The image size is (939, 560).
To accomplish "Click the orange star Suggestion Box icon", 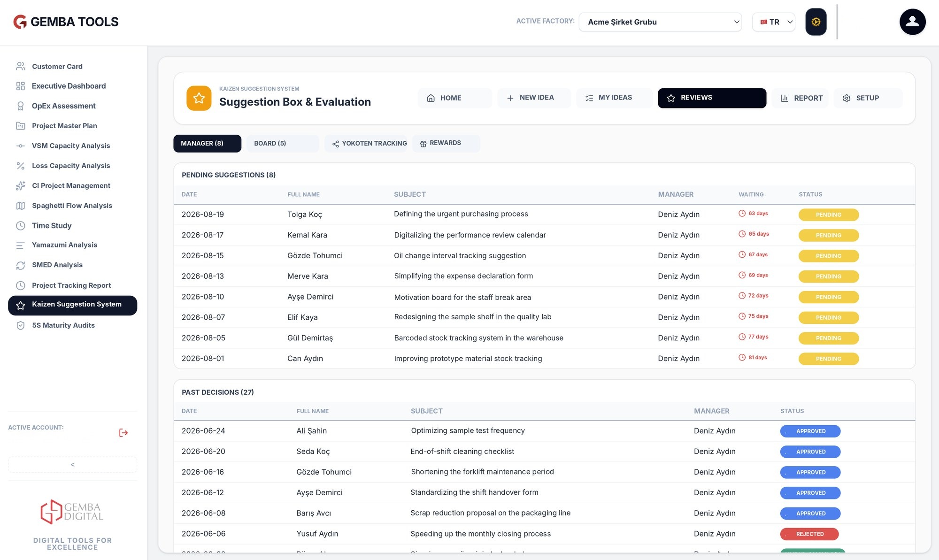I will click(x=199, y=98).
